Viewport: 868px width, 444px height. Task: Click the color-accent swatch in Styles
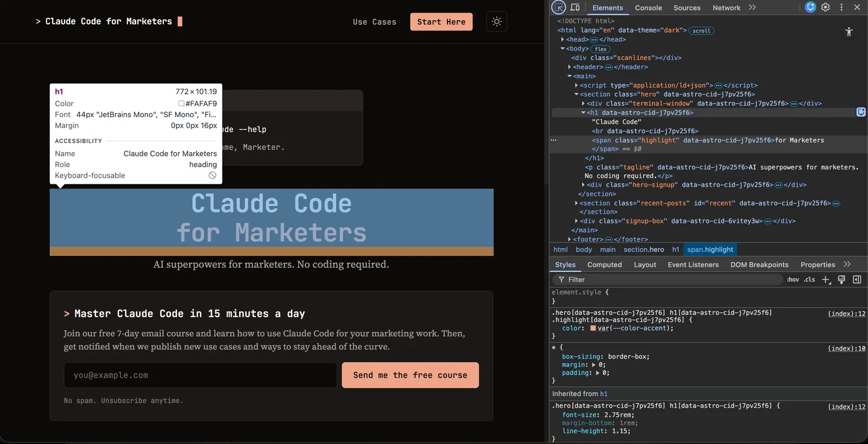click(593, 328)
